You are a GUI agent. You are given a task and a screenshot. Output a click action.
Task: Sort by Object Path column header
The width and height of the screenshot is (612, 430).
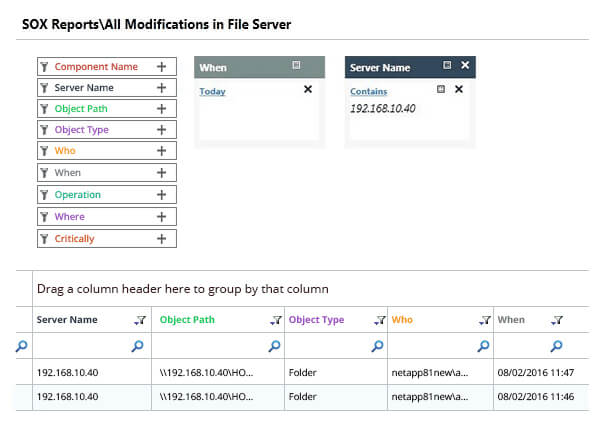tap(187, 320)
